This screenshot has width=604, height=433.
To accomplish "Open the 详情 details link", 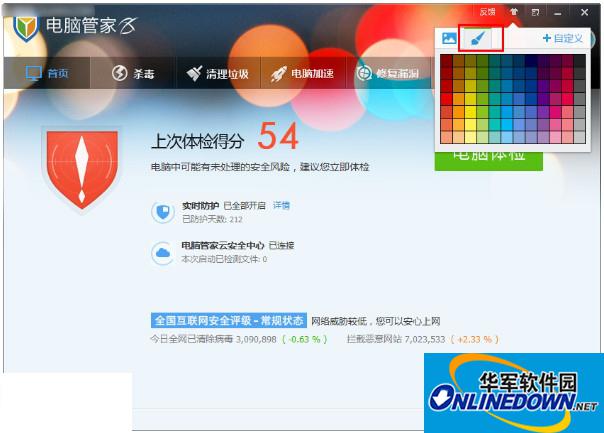I will [281, 205].
